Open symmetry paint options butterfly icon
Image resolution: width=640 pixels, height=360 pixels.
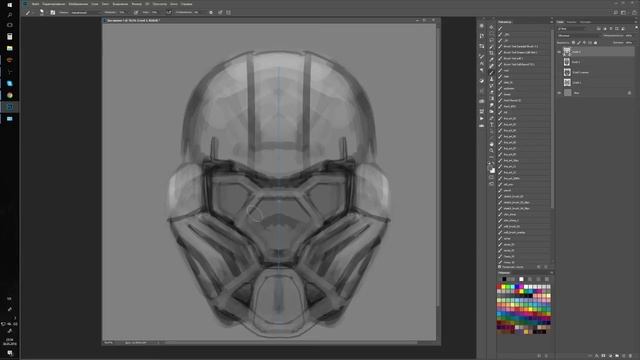tap(228, 13)
